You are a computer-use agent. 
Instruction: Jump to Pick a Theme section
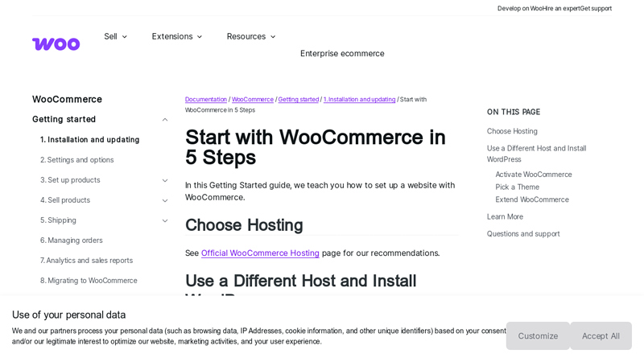coord(517,187)
